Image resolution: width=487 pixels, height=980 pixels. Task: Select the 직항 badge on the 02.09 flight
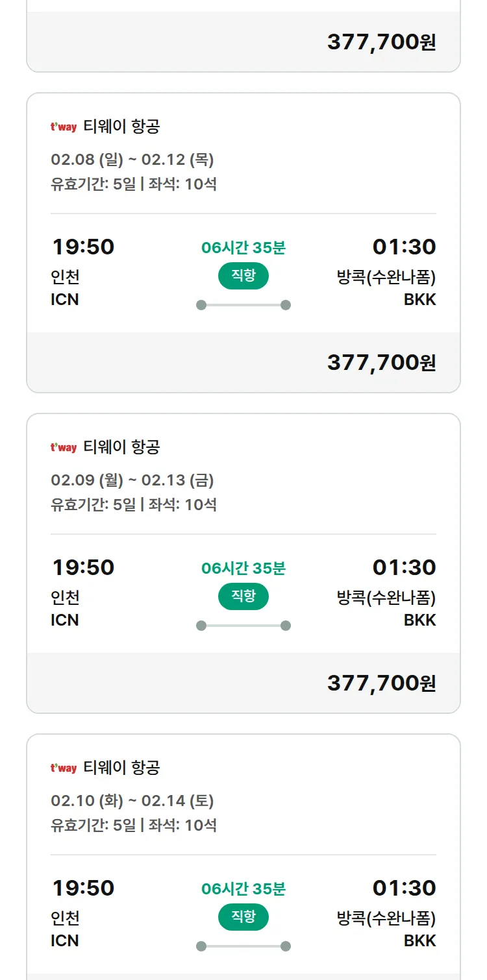pyautogui.click(x=243, y=597)
